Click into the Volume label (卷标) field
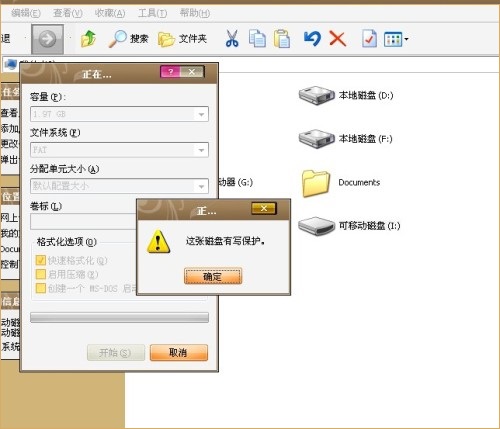The image size is (500, 429). [83, 222]
